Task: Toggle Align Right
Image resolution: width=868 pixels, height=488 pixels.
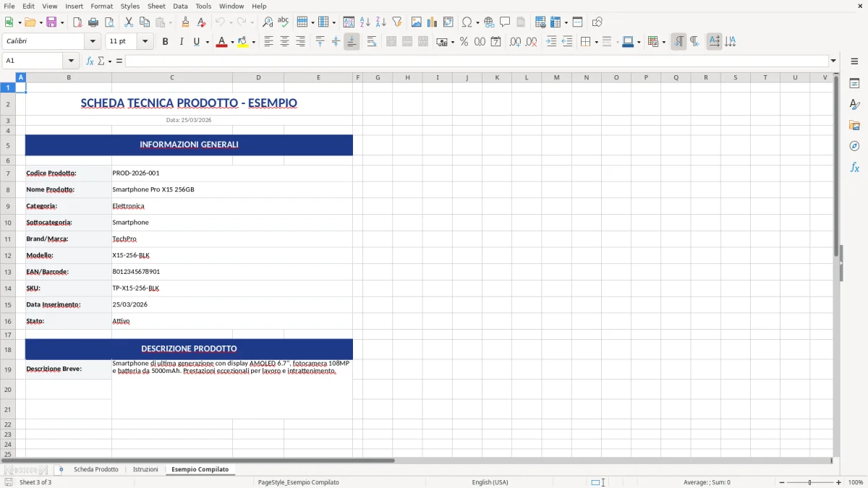Action: point(300,42)
